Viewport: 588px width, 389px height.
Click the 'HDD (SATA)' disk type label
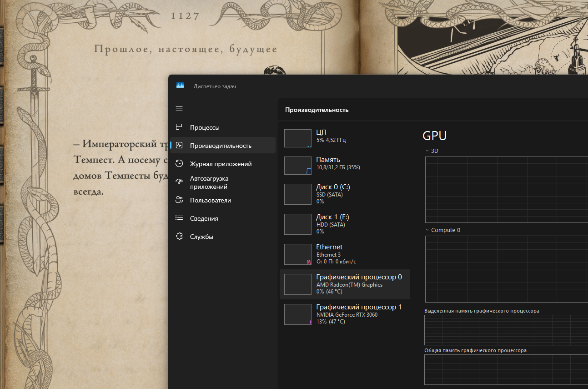click(x=330, y=224)
